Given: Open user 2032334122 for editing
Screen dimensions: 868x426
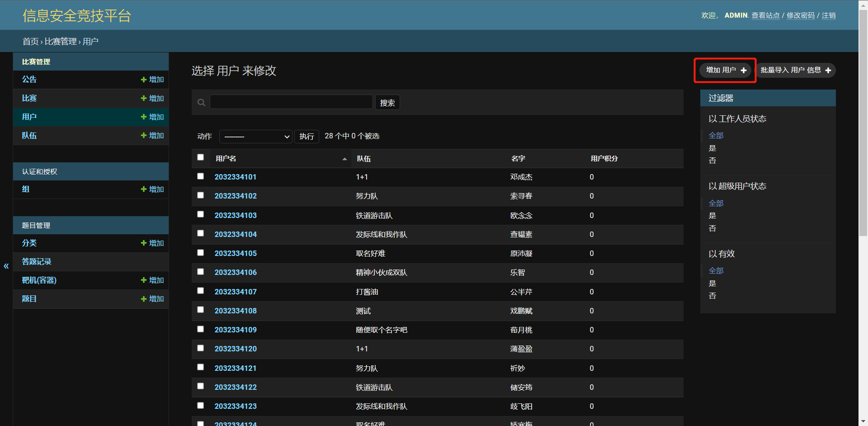Looking at the screenshot, I should click(x=236, y=387).
